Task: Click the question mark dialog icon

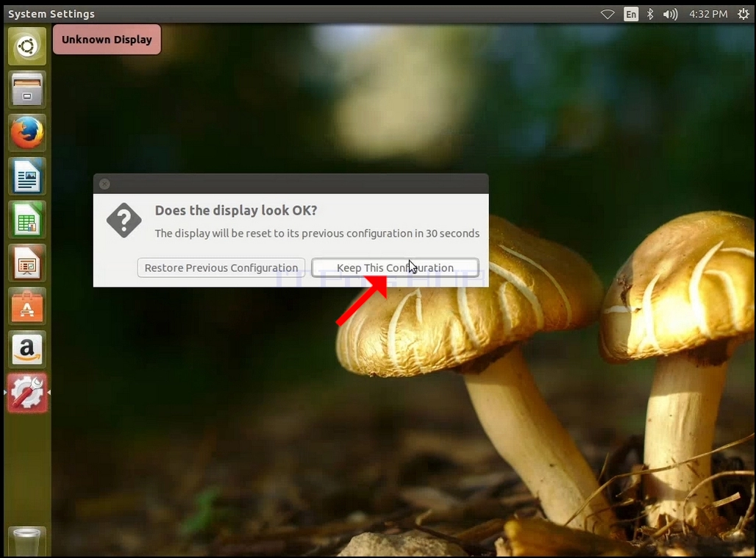Action: pyautogui.click(x=124, y=221)
